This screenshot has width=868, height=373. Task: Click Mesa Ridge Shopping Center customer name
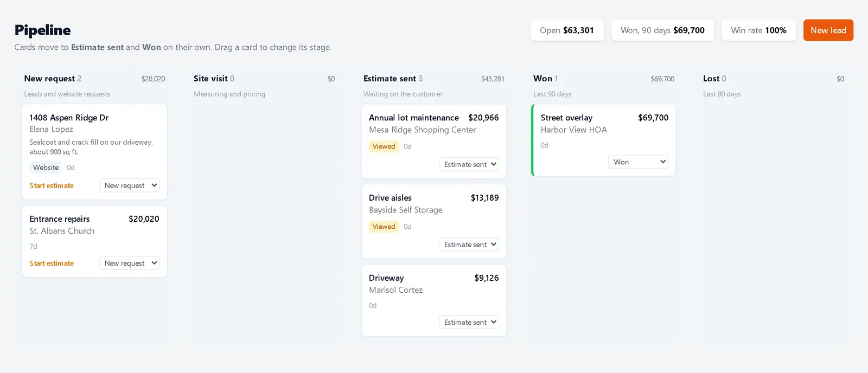point(423,130)
